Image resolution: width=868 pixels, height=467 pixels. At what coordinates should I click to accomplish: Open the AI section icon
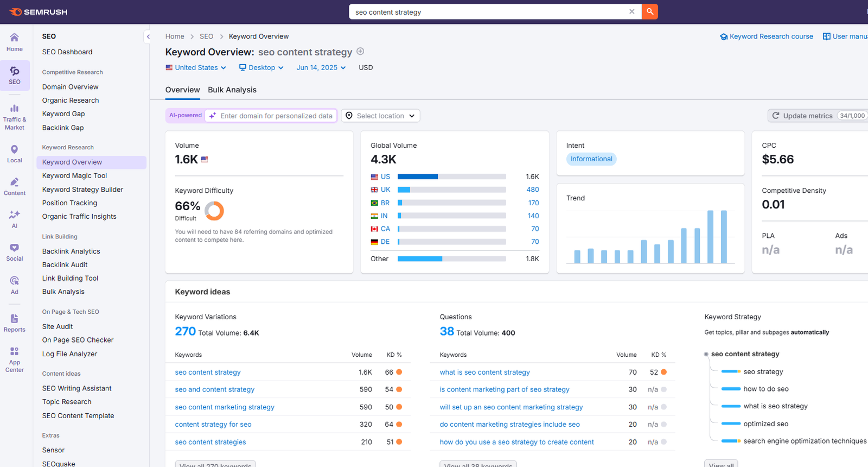point(15,219)
